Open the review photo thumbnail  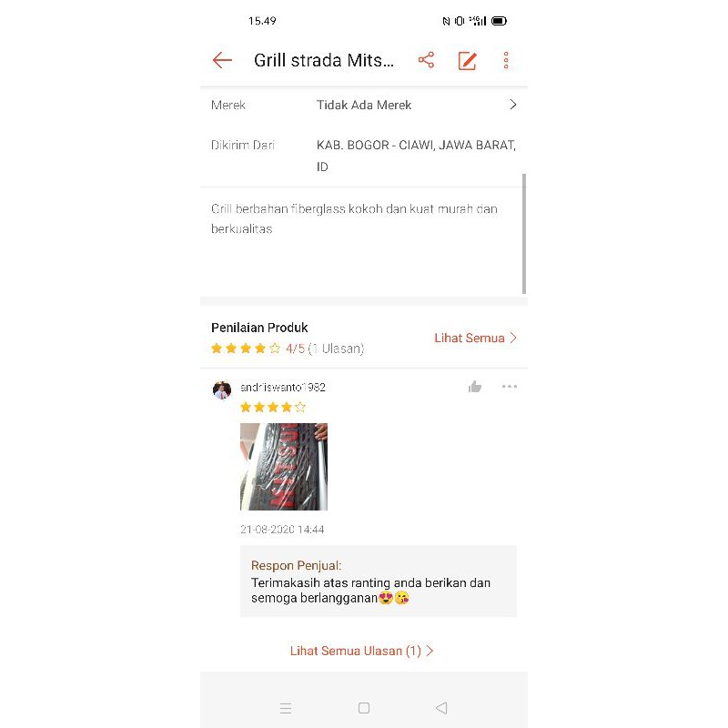(x=284, y=467)
